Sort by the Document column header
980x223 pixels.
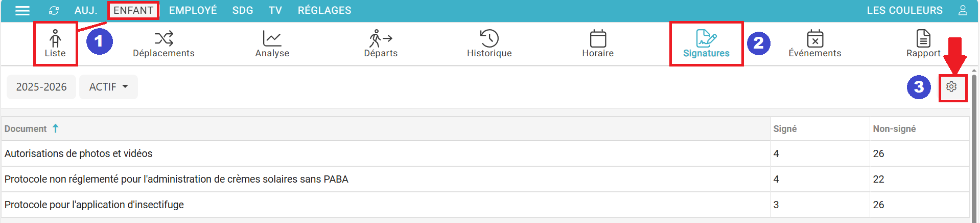point(26,129)
